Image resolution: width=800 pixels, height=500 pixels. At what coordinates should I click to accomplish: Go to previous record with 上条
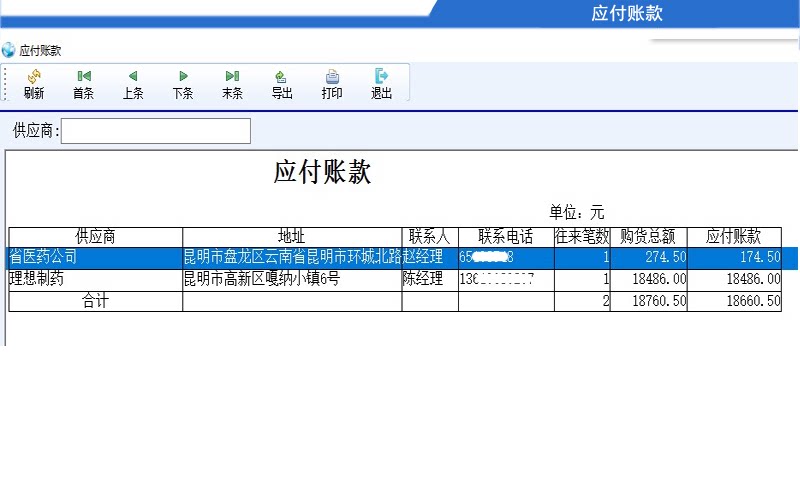133,84
